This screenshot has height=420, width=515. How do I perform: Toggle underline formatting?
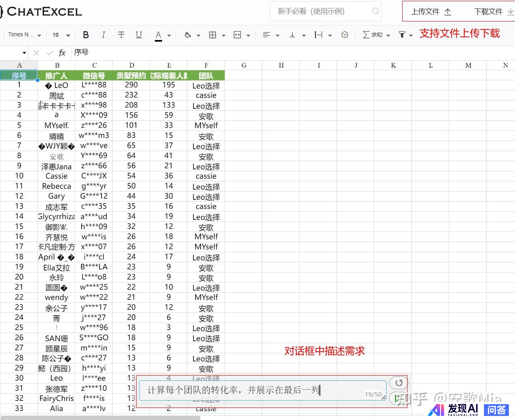(139, 35)
